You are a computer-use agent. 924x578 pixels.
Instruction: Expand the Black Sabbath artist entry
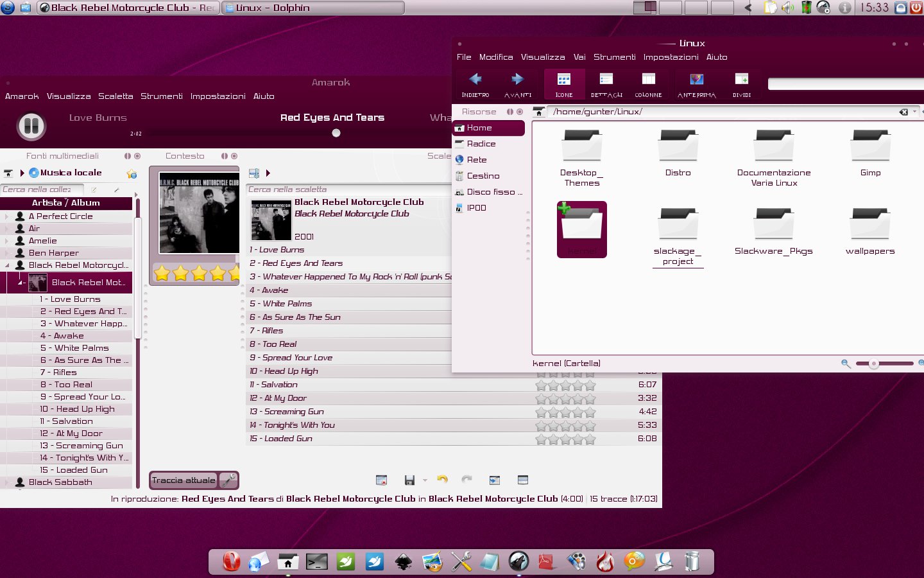[8, 482]
